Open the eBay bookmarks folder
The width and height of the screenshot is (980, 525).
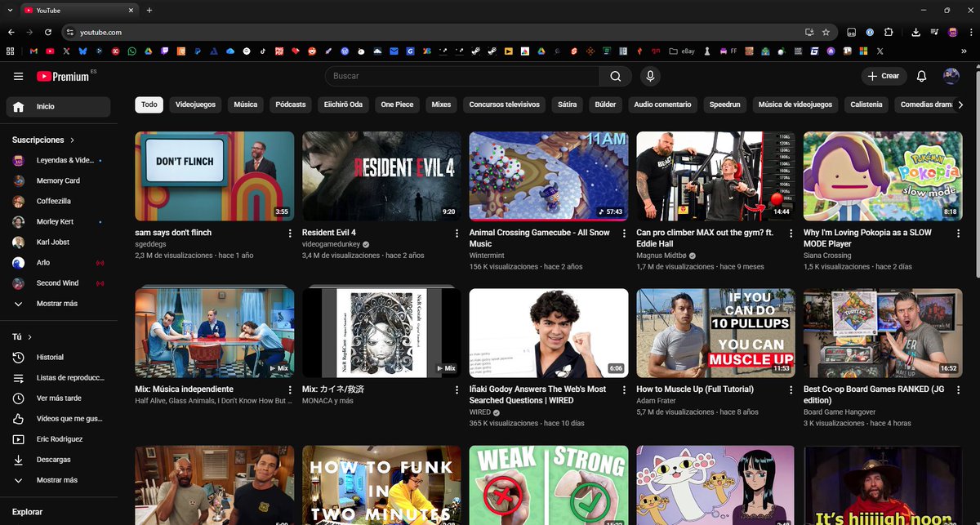point(682,51)
